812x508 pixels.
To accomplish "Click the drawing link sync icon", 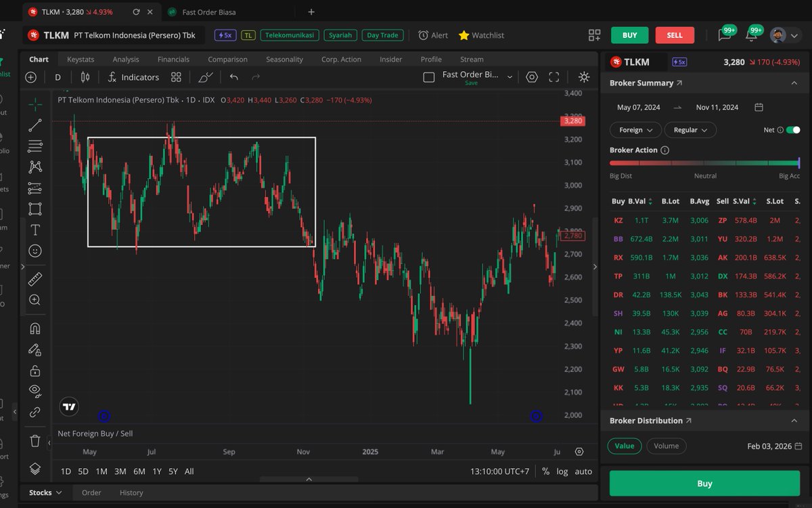I will pyautogui.click(x=35, y=411).
